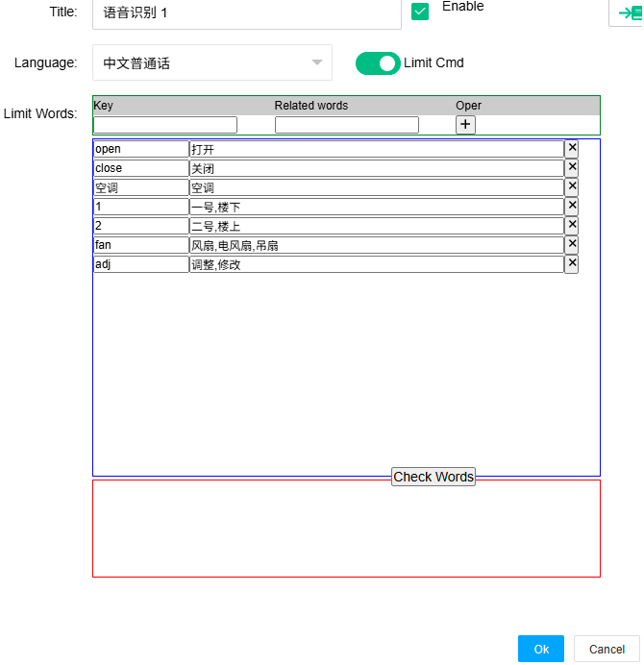
Task: Edit related words field 一号,楼下
Action: click(x=376, y=207)
